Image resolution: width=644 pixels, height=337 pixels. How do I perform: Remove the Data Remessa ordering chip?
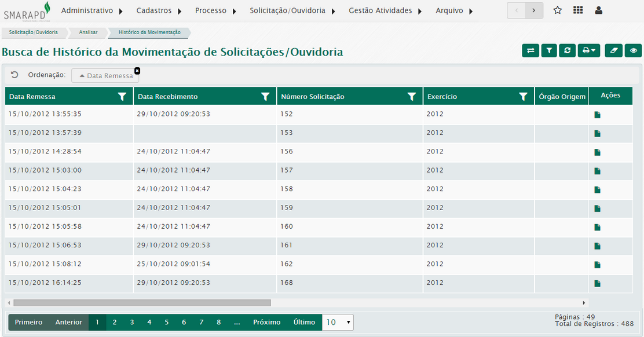137,71
